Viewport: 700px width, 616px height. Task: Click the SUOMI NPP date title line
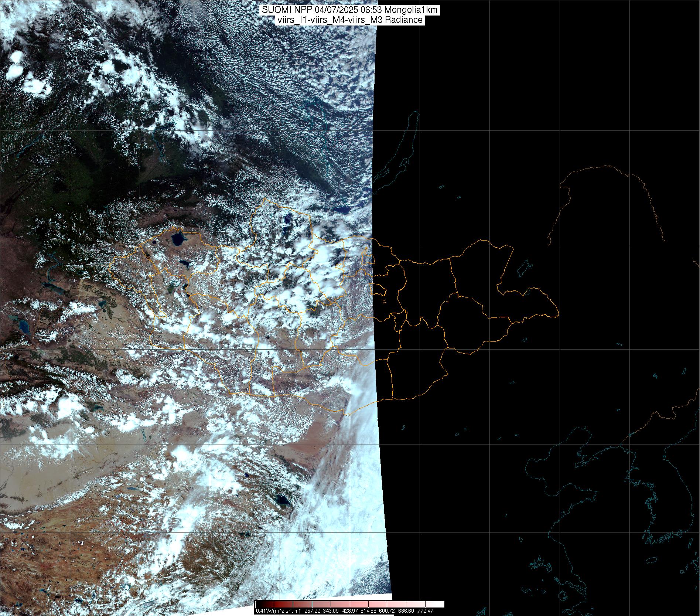[x=349, y=10]
